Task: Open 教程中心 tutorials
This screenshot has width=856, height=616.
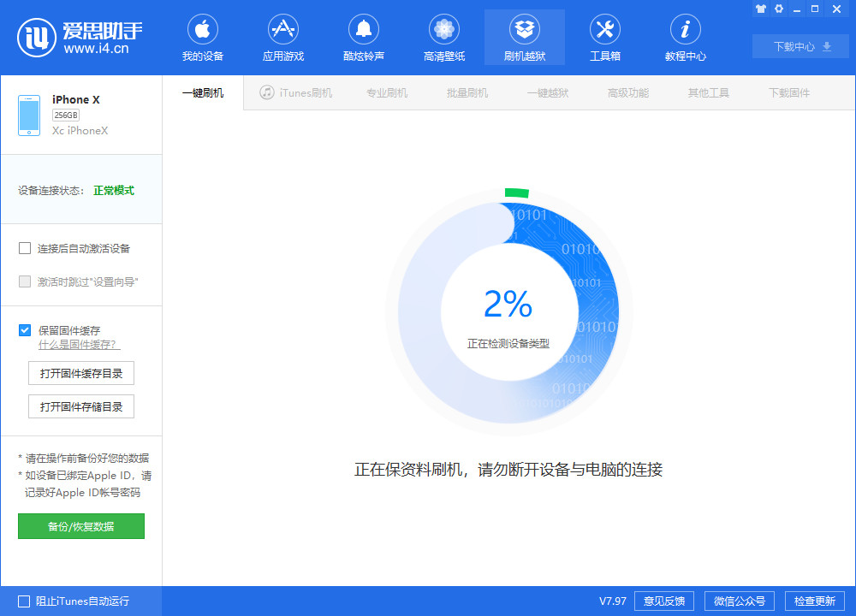Action: 685,37
